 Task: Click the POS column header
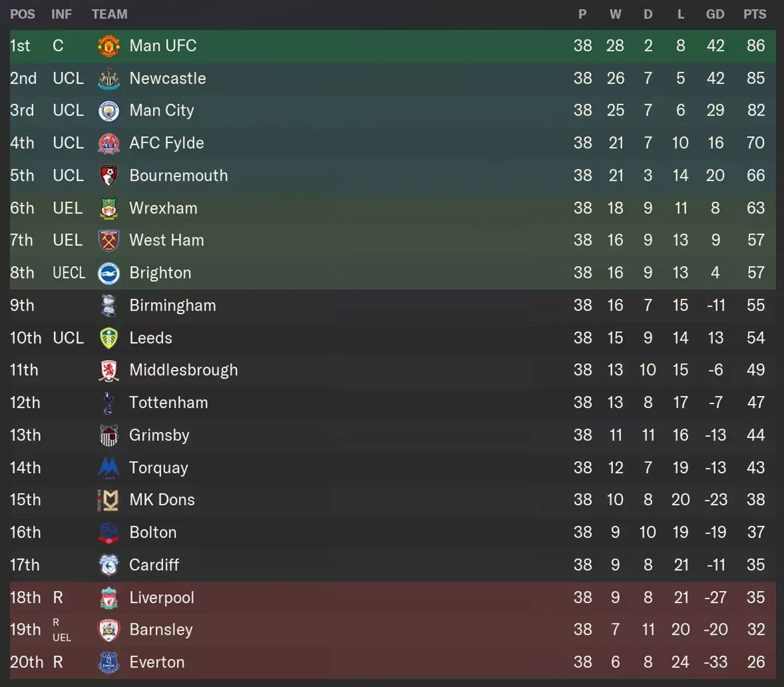pyautogui.click(x=23, y=14)
